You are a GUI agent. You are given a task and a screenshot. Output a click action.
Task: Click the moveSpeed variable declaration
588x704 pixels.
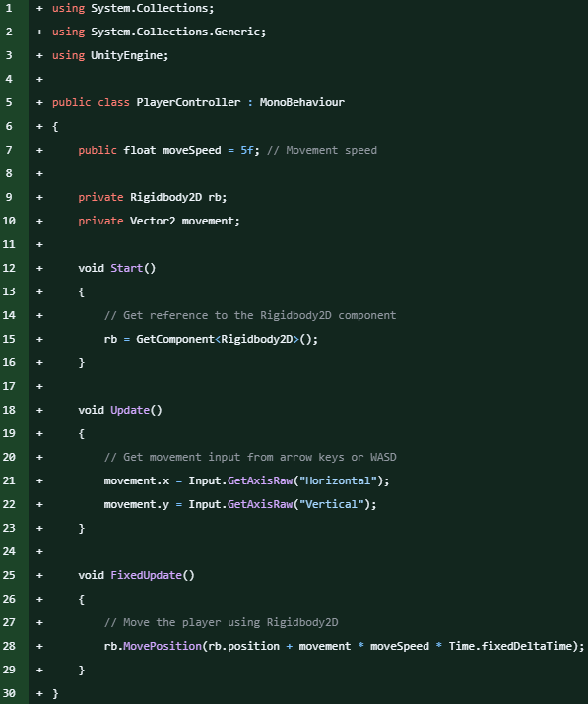(x=191, y=150)
